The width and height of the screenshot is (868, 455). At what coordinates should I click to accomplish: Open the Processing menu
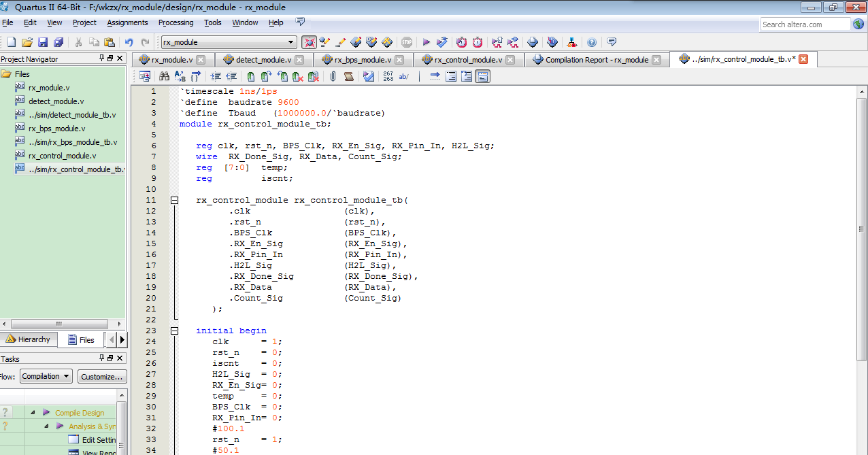(176, 22)
